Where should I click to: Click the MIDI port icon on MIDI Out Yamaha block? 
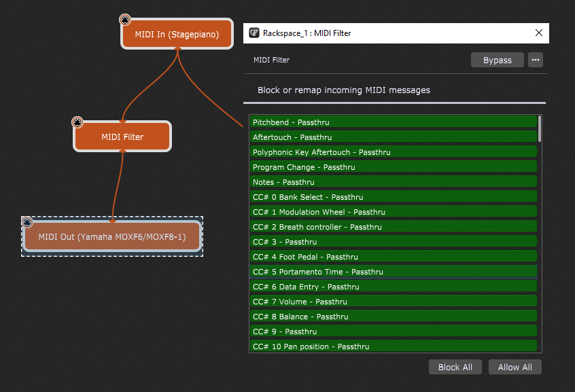[27, 222]
